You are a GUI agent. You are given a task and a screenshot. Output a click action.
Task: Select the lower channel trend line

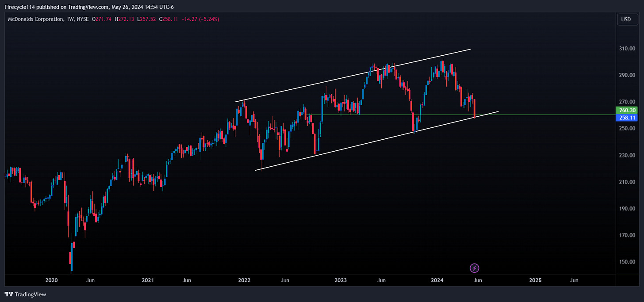coord(377,141)
